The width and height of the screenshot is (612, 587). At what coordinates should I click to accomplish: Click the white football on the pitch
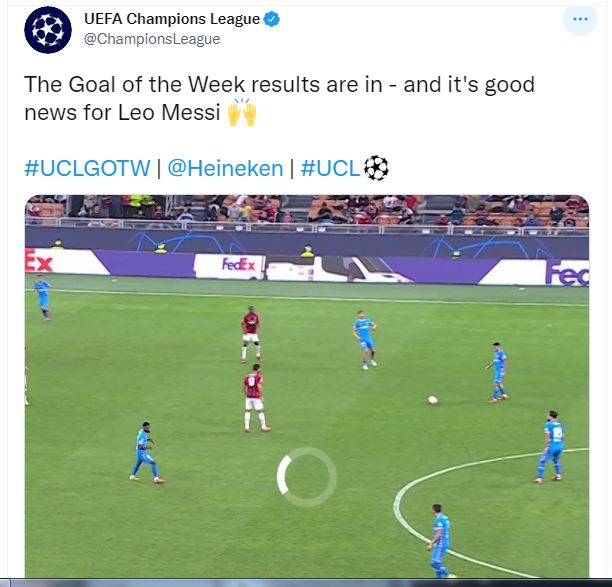[x=432, y=400]
